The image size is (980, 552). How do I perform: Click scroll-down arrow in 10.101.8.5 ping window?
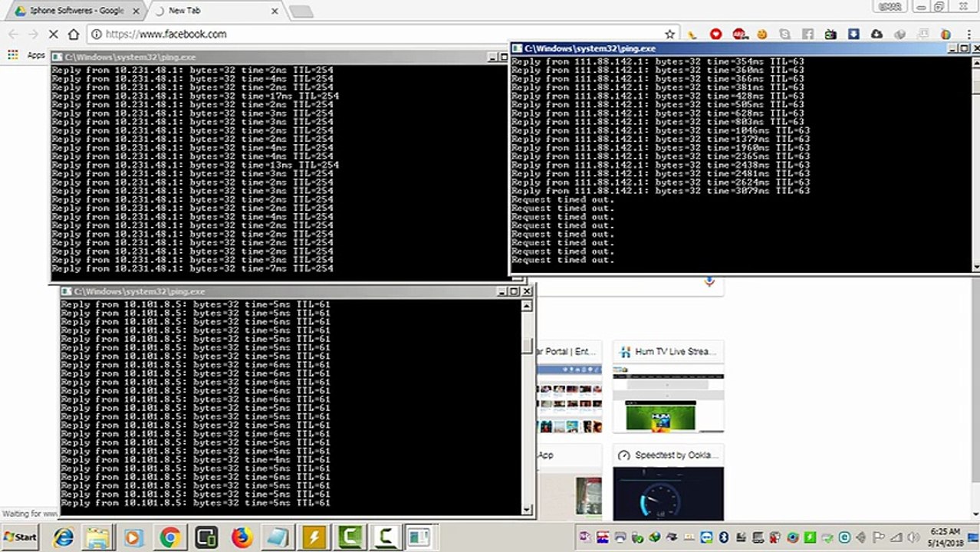click(x=527, y=509)
